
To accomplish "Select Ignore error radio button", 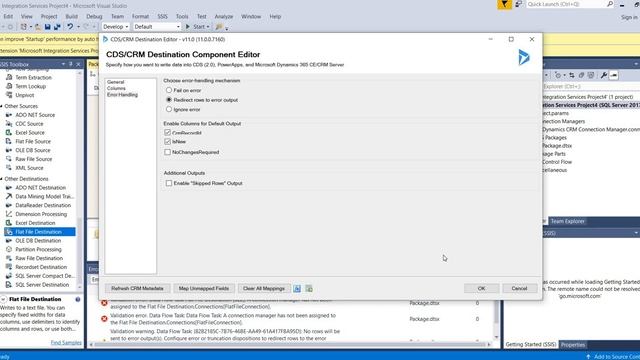I will pyautogui.click(x=169, y=109).
